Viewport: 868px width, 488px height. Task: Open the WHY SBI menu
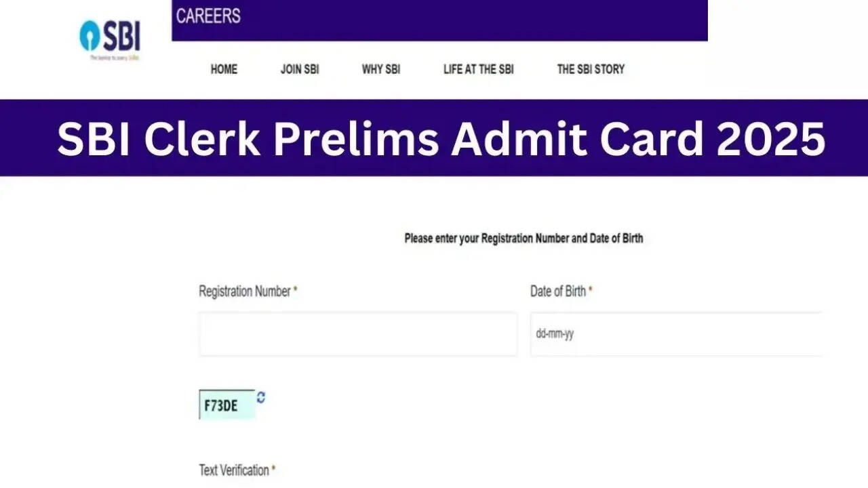point(381,69)
